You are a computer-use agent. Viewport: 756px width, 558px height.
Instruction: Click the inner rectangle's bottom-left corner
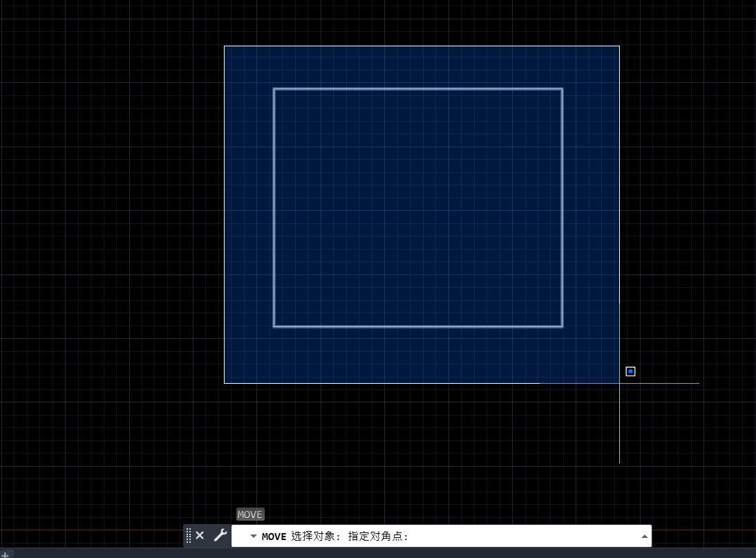point(274,326)
